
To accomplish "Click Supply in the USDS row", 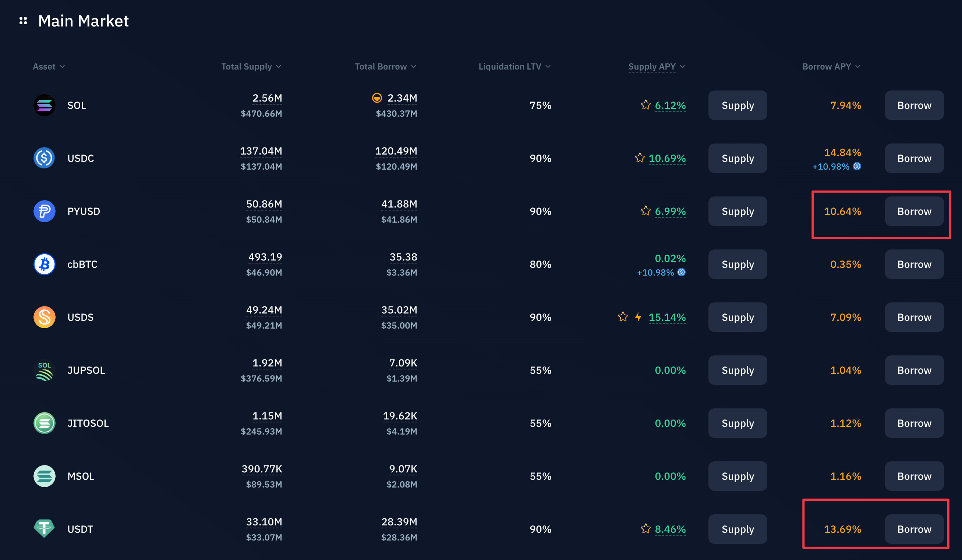I will pyautogui.click(x=738, y=317).
